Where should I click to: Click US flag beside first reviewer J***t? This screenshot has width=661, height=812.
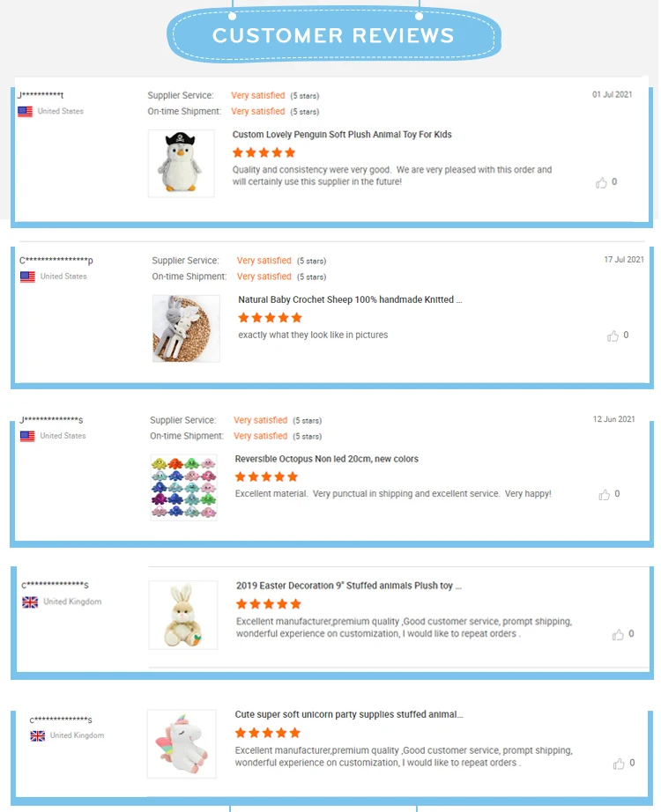coord(26,112)
